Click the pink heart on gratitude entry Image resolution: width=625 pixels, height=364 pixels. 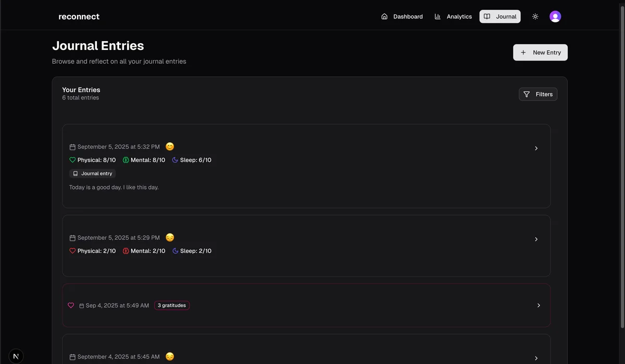coord(71,306)
